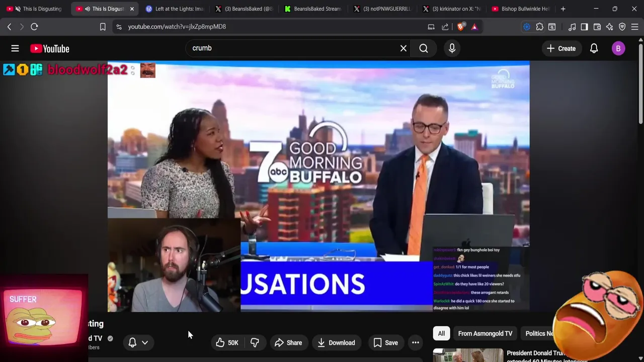The image size is (644, 362).
Task: Open the Brave Rewards triangle icon
Action: (474, 27)
